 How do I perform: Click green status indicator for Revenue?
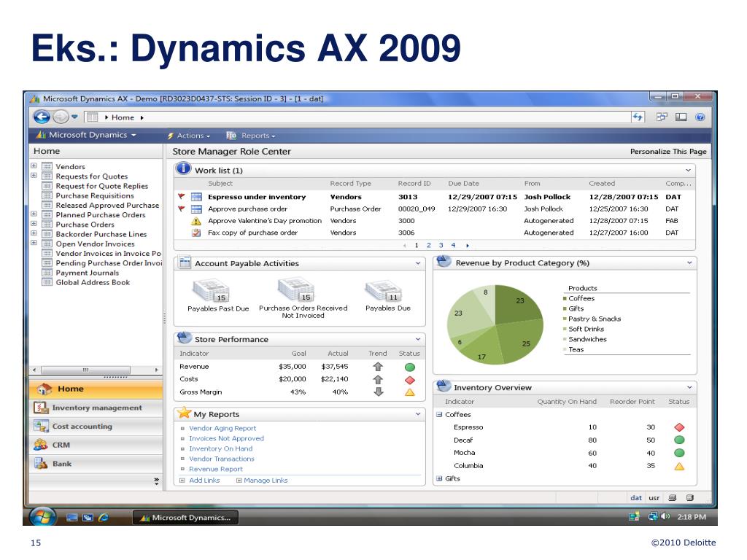pos(410,367)
